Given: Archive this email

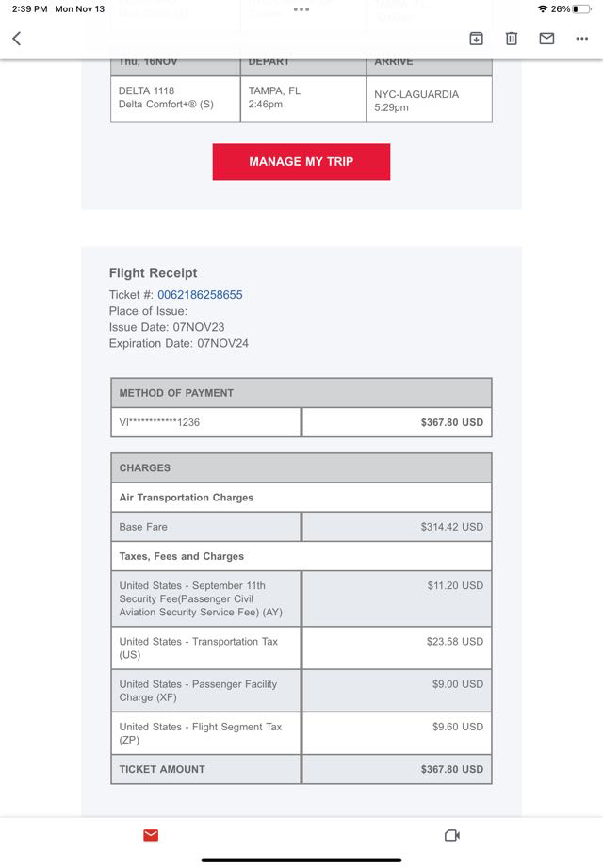Looking at the screenshot, I should click(x=476, y=39).
